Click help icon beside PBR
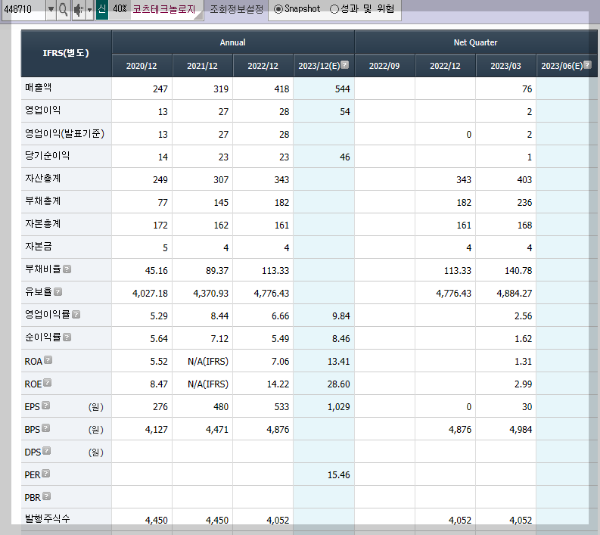Screen dimensions: 600x535 47,496
